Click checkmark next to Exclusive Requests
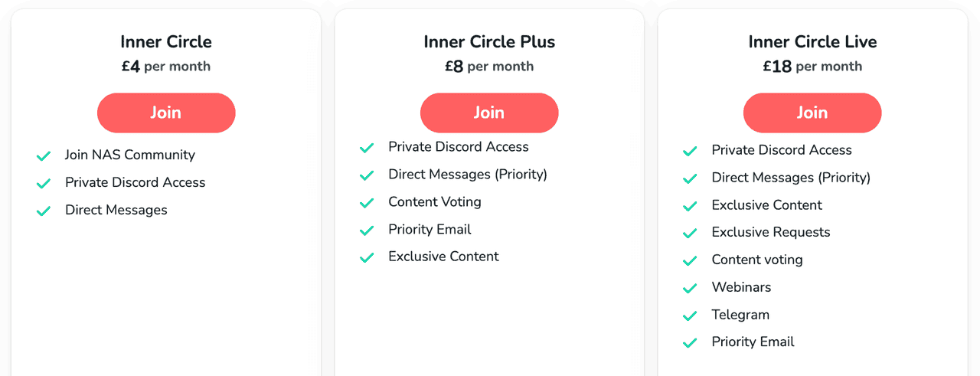 [690, 234]
